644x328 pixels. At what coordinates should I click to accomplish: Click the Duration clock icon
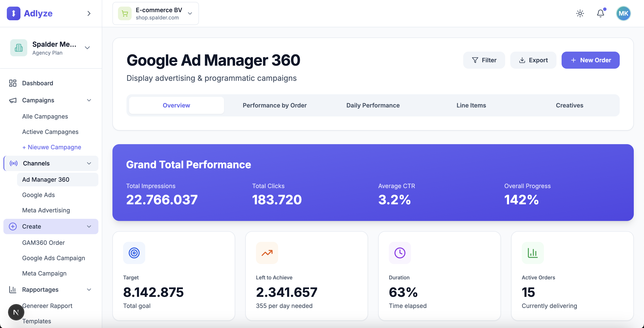pyautogui.click(x=400, y=253)
